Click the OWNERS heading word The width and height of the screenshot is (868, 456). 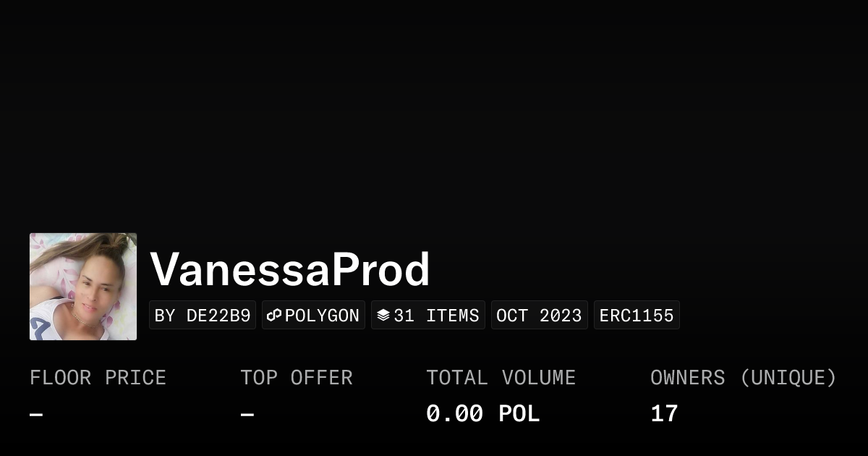687,378
